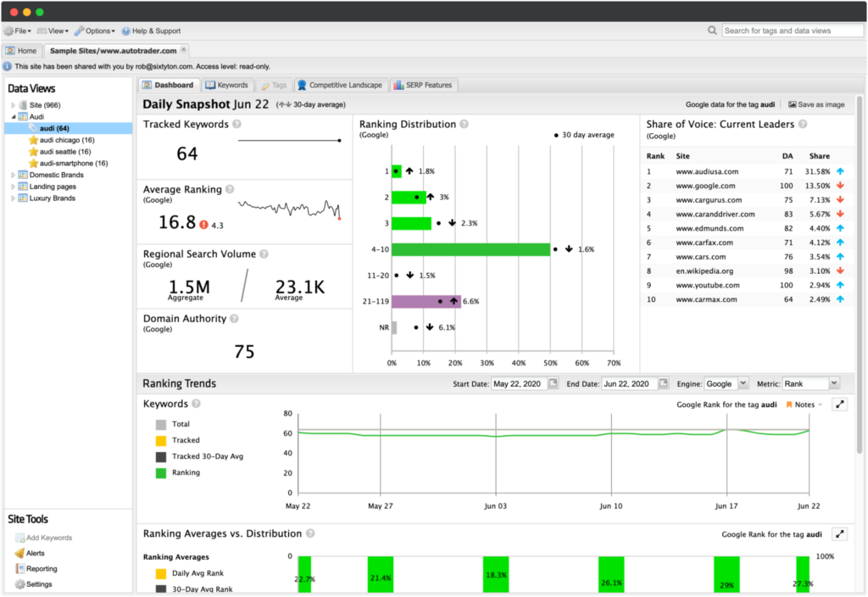Click Add Keywords in Site Tools
The width and height of the screenshot is (868, 597).
[x=49, y=537]
